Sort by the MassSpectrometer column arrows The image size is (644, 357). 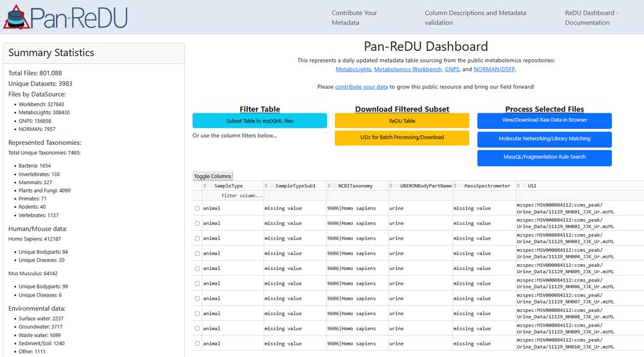[x=455, y=186]
